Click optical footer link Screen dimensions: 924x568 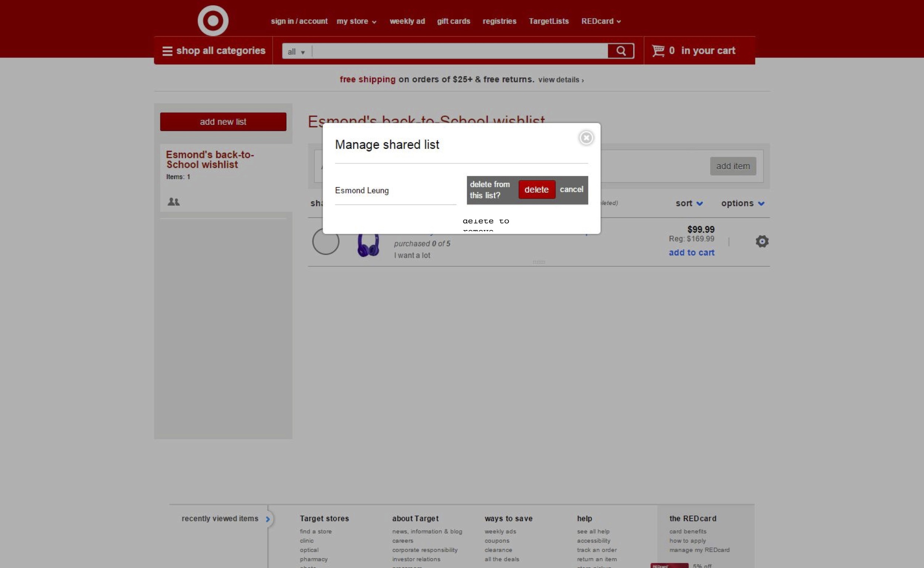pyautogui.click(x=309, y=550)
